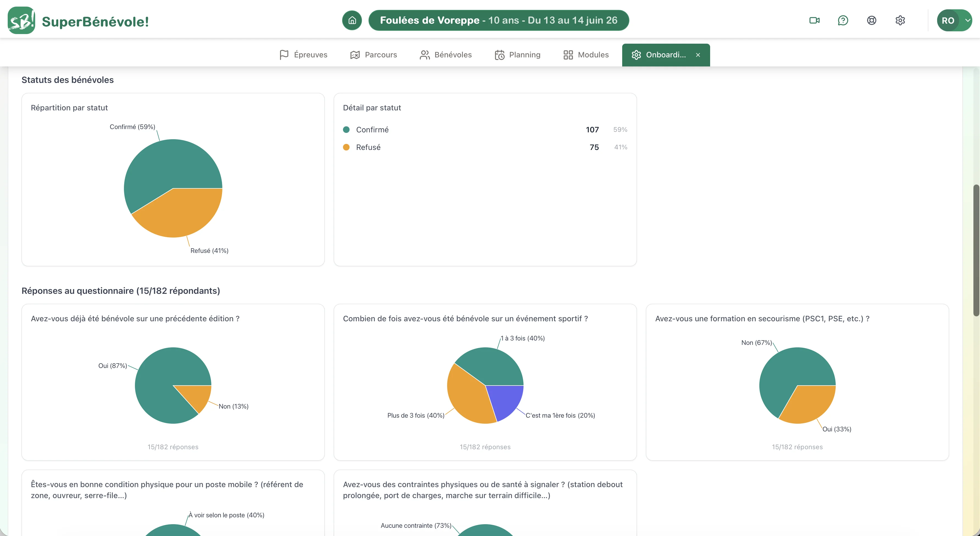Click the SuperBénévole logo icon
This screenshot has width=980, height=536.
coord(21,21)
